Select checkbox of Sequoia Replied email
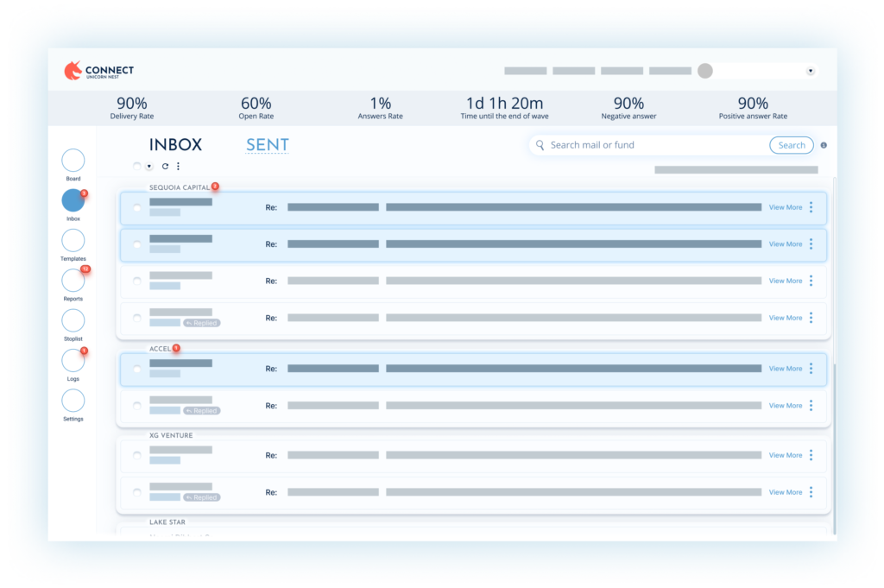884x588 pixels. pyautogui.click(x=137, y=318)
